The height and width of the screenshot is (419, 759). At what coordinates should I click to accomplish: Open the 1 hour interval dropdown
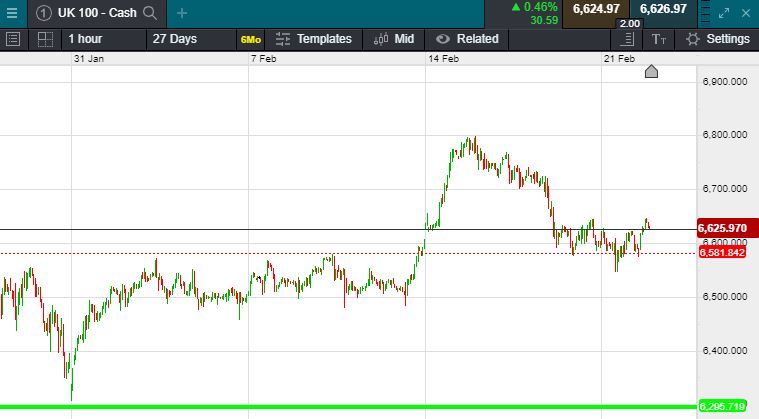(x=85, y=39)
